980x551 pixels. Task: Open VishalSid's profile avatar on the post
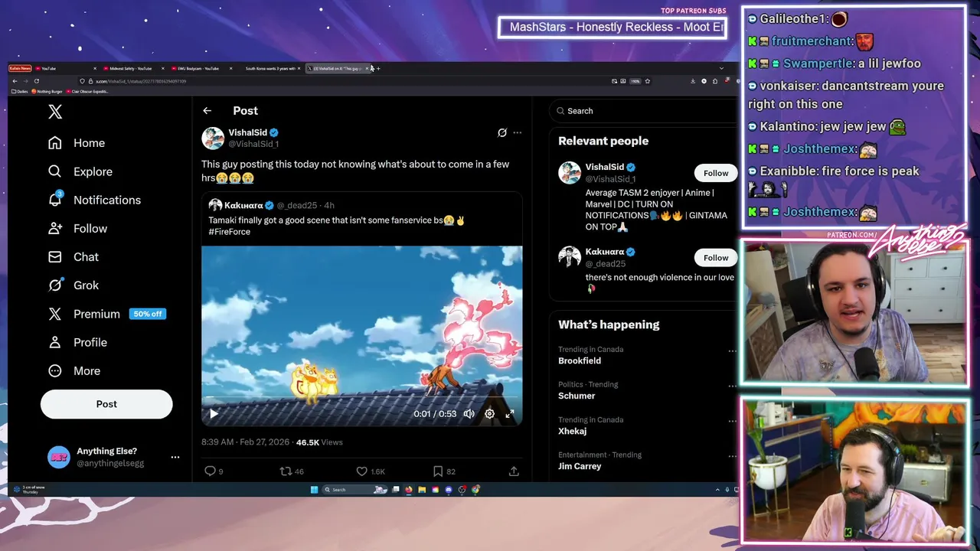[213, 138]
